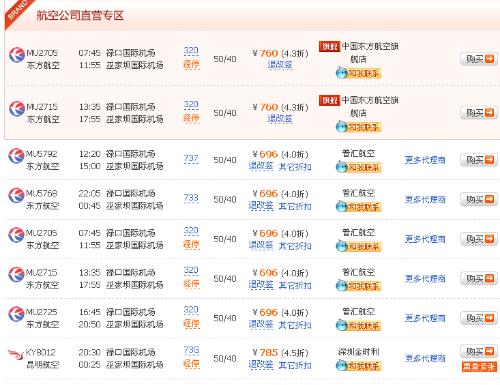View other discounts for the MU5768 flight
This screenshot has width=500, height=385.
[295, 206]
